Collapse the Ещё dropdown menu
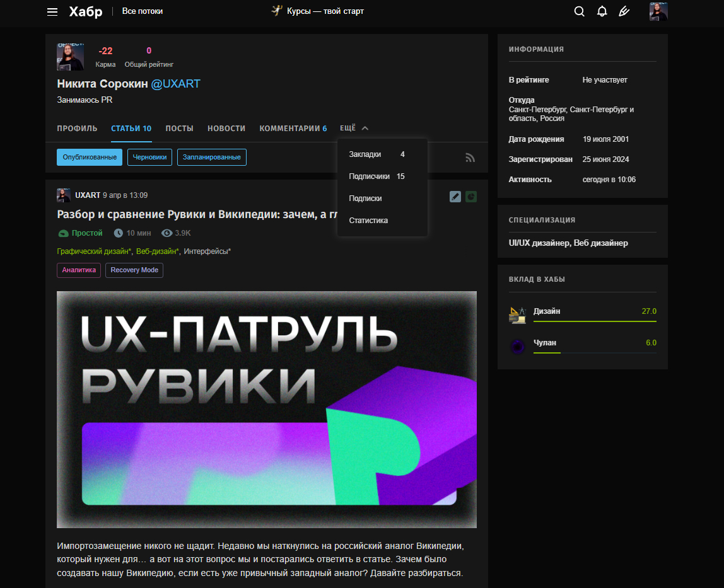The height and width of the screenshot is (588, 724). pyautogui.click(x=354, y=128)
